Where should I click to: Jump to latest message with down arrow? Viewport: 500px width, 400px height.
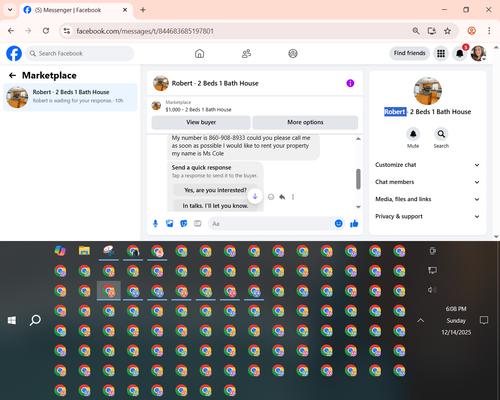coord(255,196)
